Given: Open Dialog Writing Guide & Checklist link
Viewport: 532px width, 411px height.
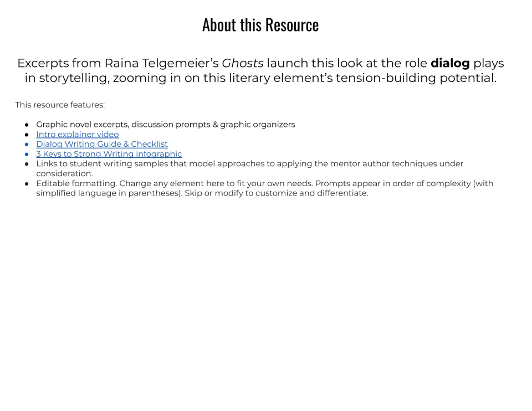Looking at the screenshot, I should [x=102, y=144].
